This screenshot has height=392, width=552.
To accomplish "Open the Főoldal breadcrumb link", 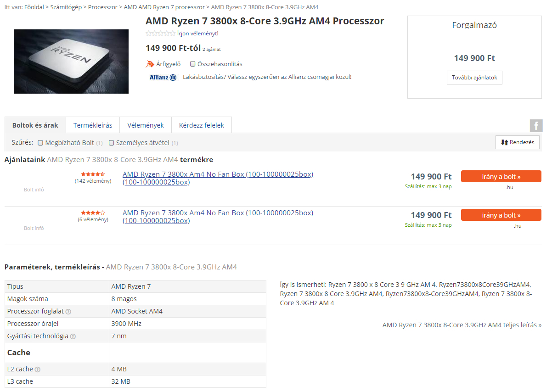I will [x=34, y=7].
